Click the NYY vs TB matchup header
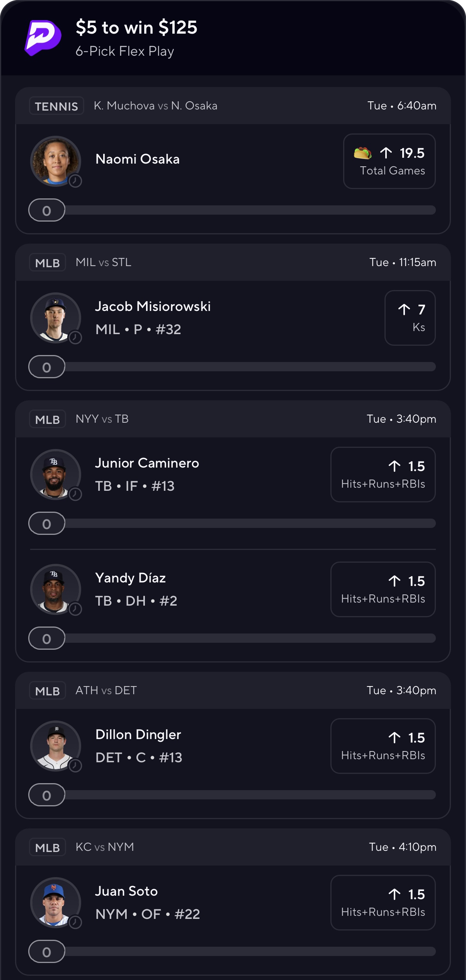The image size is (466, 980). [102, 419]
